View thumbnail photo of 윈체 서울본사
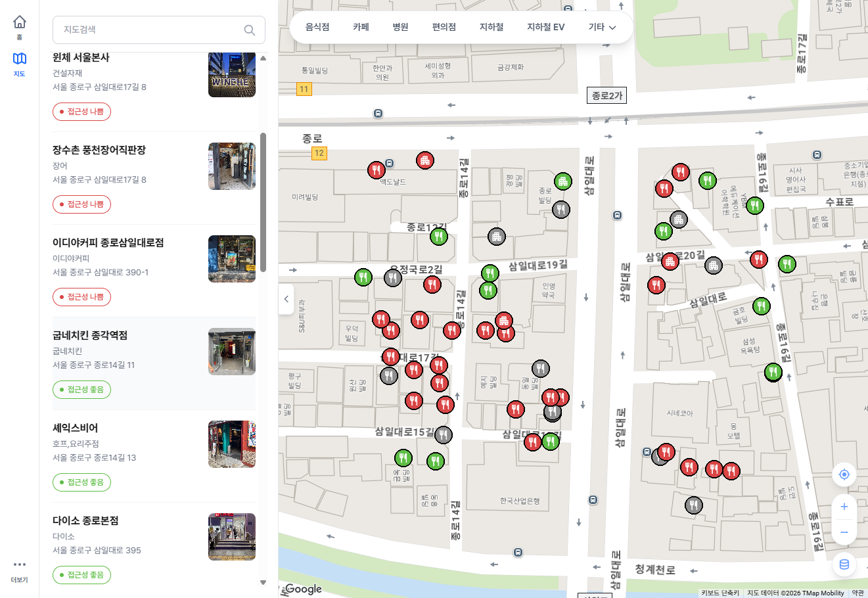868x598 pixels. tap(232, 75)
